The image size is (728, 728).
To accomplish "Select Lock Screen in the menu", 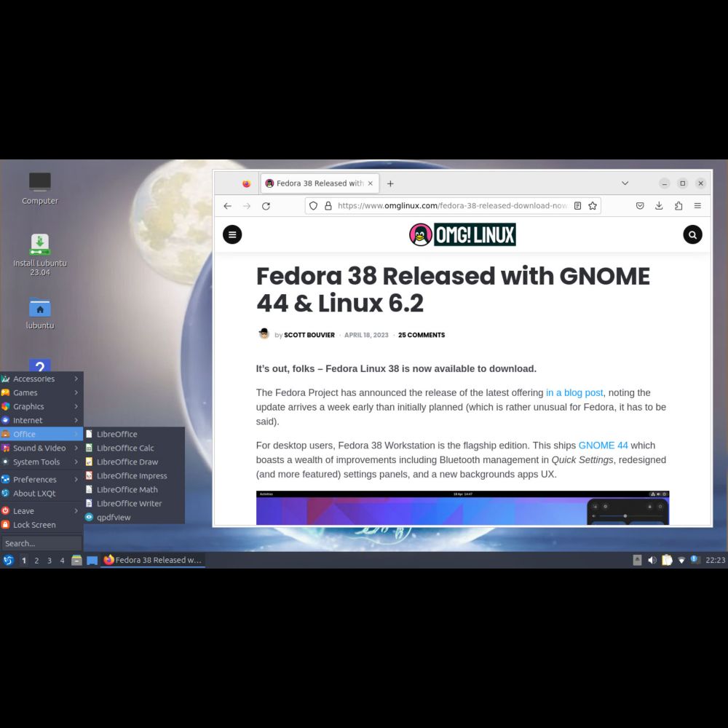I will (41, 525).
